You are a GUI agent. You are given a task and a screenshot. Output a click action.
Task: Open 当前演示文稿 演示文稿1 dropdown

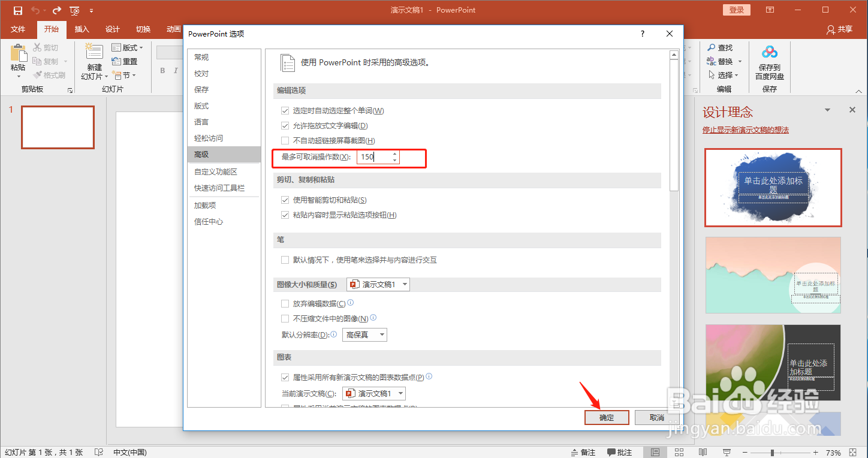click(x=374, y=393)
